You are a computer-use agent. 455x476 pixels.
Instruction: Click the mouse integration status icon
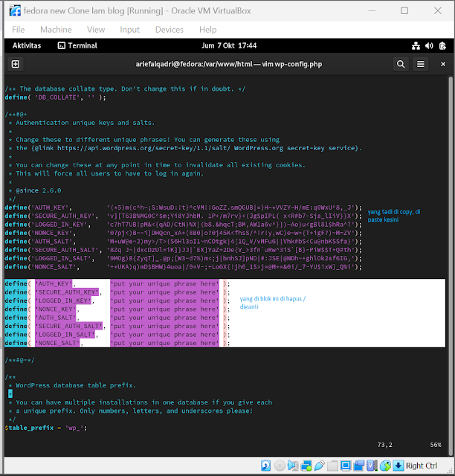[x=385, y=466]
